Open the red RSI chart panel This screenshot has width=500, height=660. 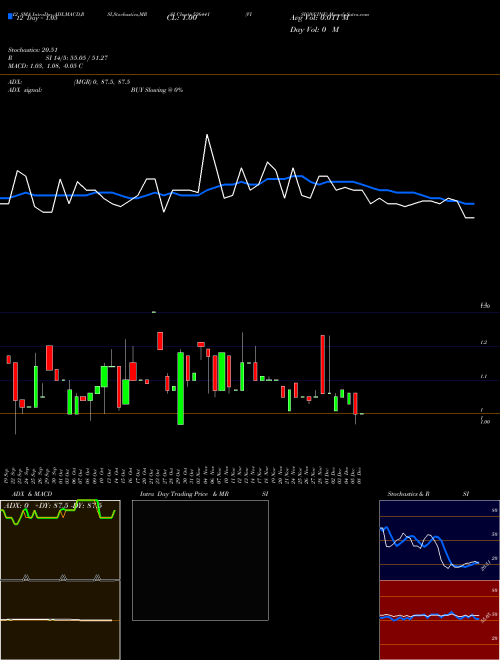(x=439, y=620)
